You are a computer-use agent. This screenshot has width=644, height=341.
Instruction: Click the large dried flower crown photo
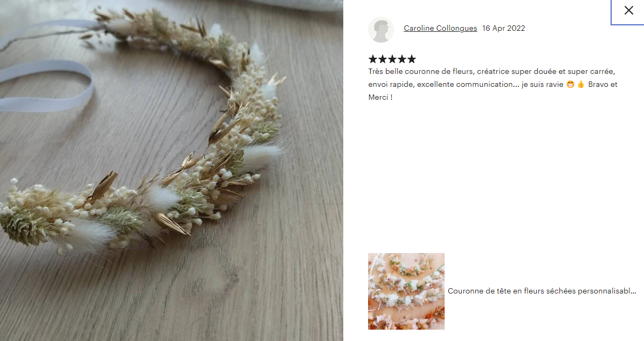[x=171, y=170]
